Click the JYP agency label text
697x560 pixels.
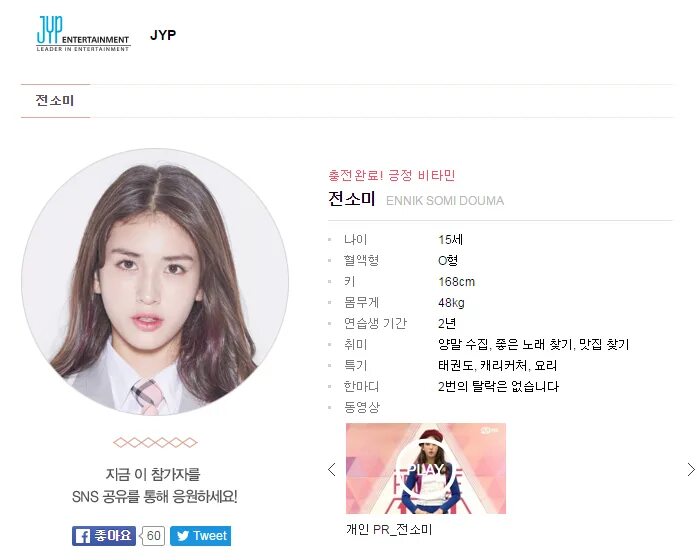[x=163, y=35]
